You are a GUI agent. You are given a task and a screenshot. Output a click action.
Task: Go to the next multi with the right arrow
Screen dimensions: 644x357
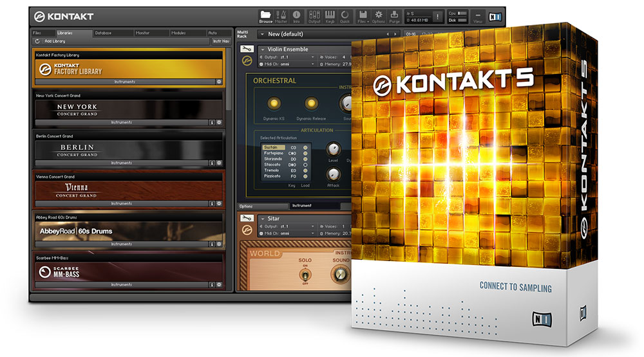coord(395,34)
